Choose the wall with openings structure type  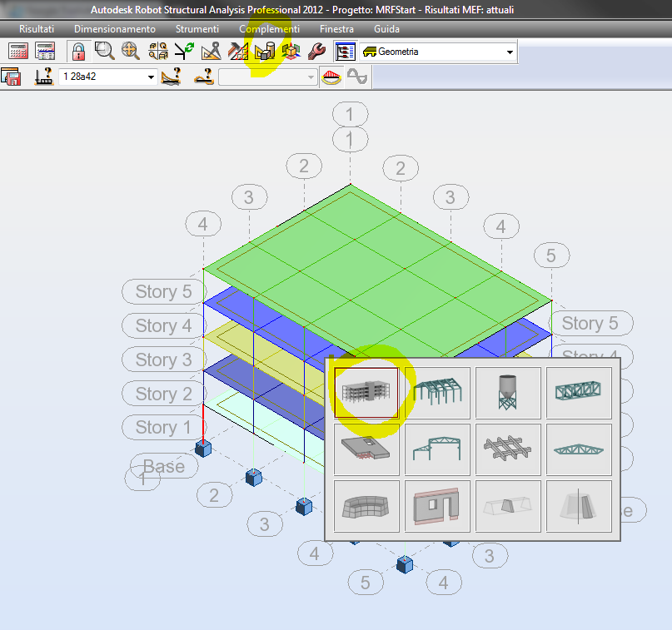click(x=437, y=506)
